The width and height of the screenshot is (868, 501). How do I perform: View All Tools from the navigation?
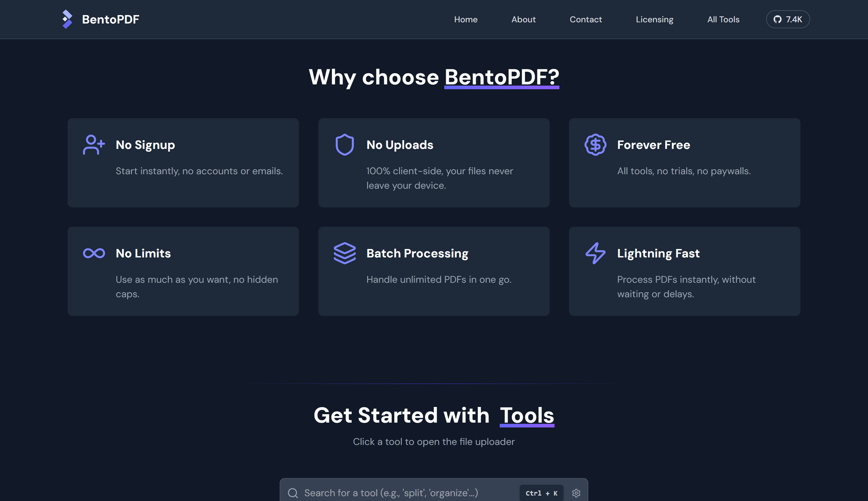pyautogui.click(x=723, y=19)
